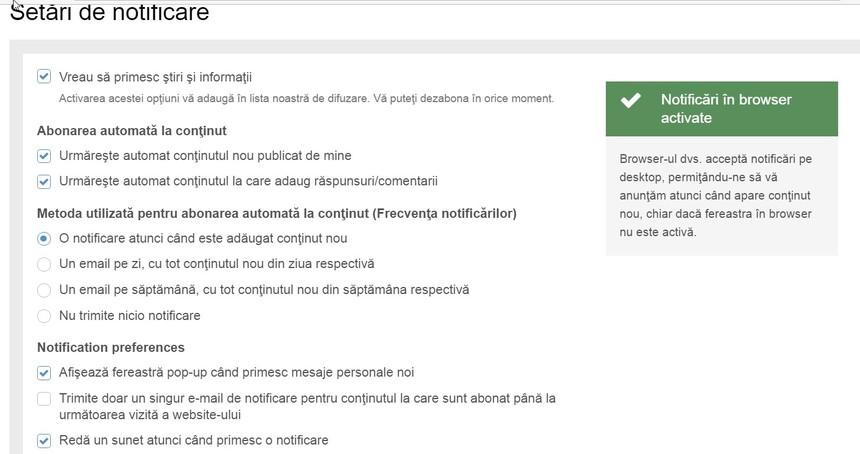Click the 'Browser-ul dvs. acceptă notificări' description paragraph
The height and width of the screenshot is (454, 860).
[x=716, y=195]
